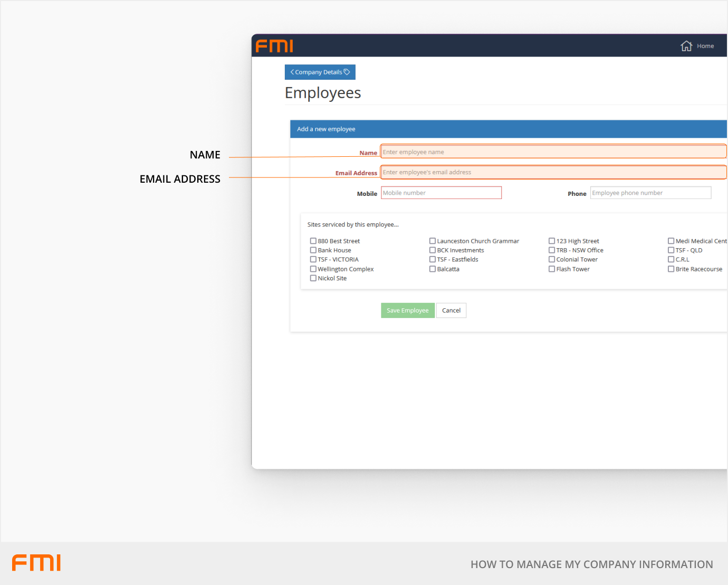Screen dimensions: 728x585
Task: Select the Mobile number field
Action: pos(441,193)
